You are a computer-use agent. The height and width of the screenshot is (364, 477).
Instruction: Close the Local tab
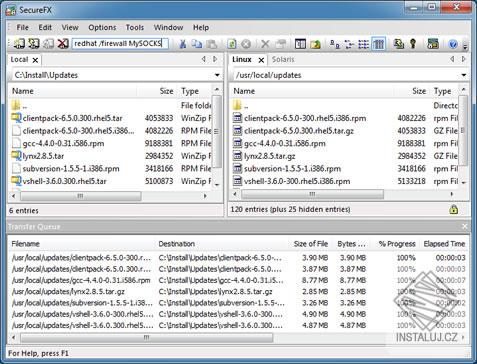[35, 60]
